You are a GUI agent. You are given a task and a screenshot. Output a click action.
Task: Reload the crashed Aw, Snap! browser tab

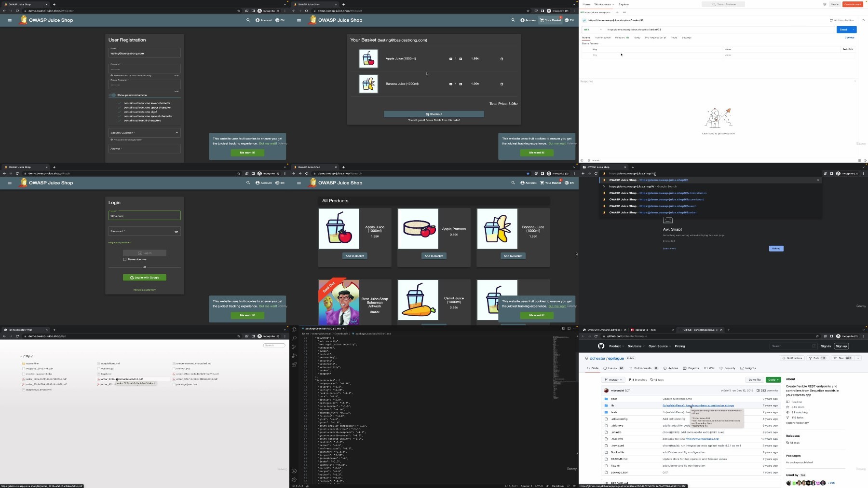pyautogui.click(x=596, y=173)
